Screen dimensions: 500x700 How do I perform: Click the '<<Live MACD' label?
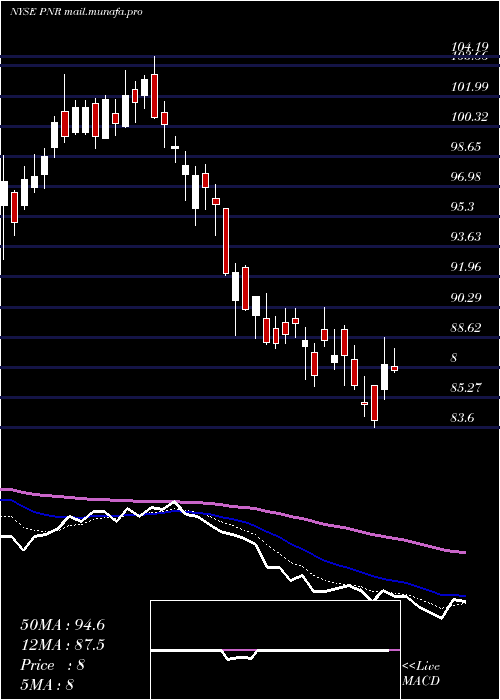421,674
